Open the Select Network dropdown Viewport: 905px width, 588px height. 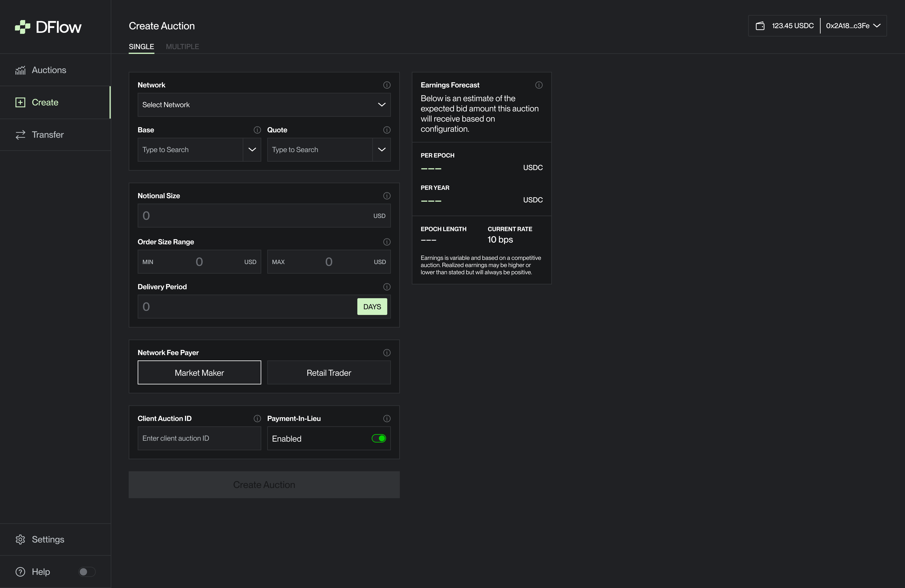(x=264, y=105)
